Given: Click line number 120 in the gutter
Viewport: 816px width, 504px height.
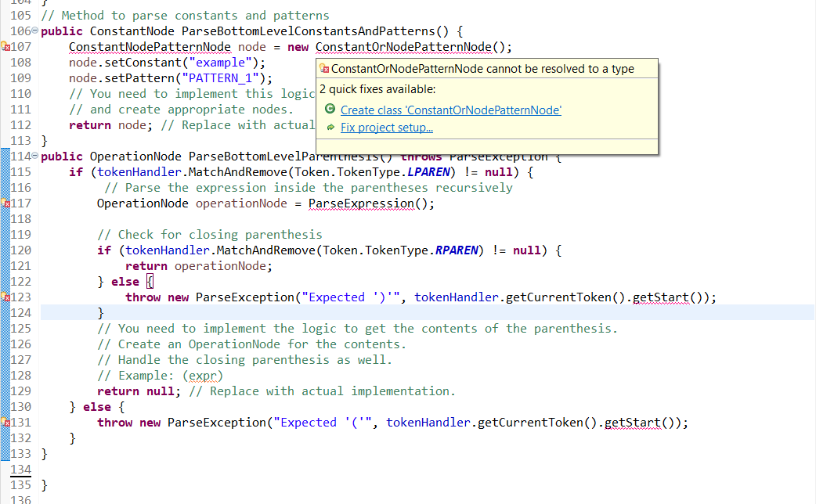Looking at the screenshot, I should [x=21, y=250].
